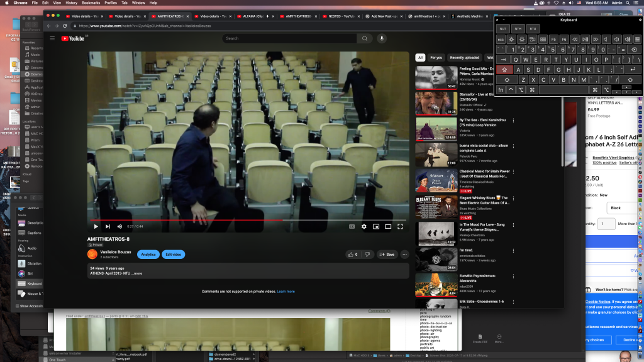Enter full screen mode in the player
644x362 pixels.
(x=400, y=226)
